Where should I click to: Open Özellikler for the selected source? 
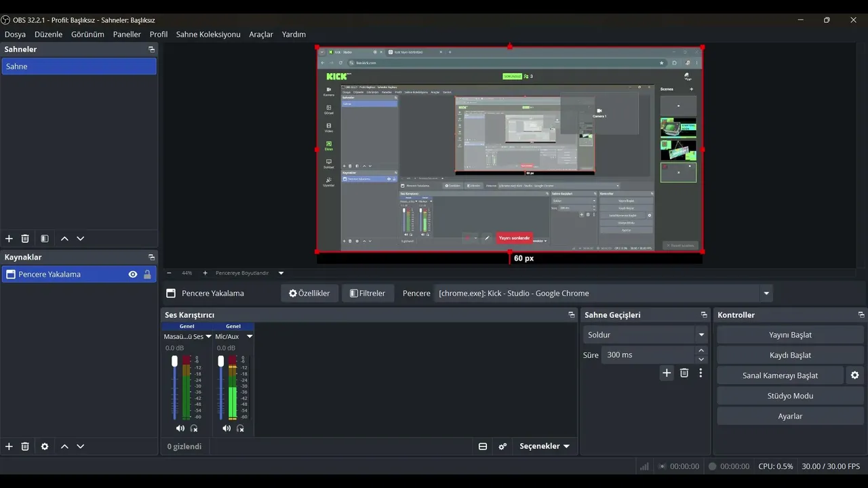309,293
